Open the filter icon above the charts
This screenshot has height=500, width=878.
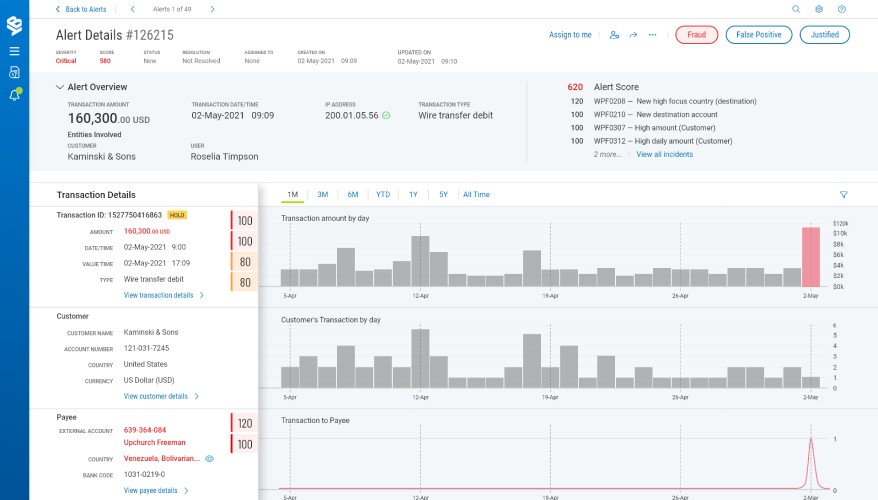click(843, 195)
